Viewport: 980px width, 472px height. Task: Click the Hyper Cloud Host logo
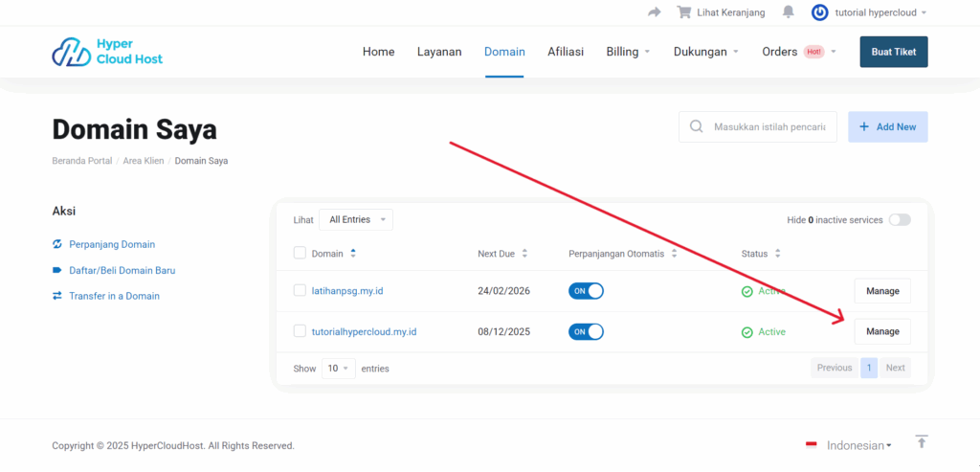click(107, 52)
